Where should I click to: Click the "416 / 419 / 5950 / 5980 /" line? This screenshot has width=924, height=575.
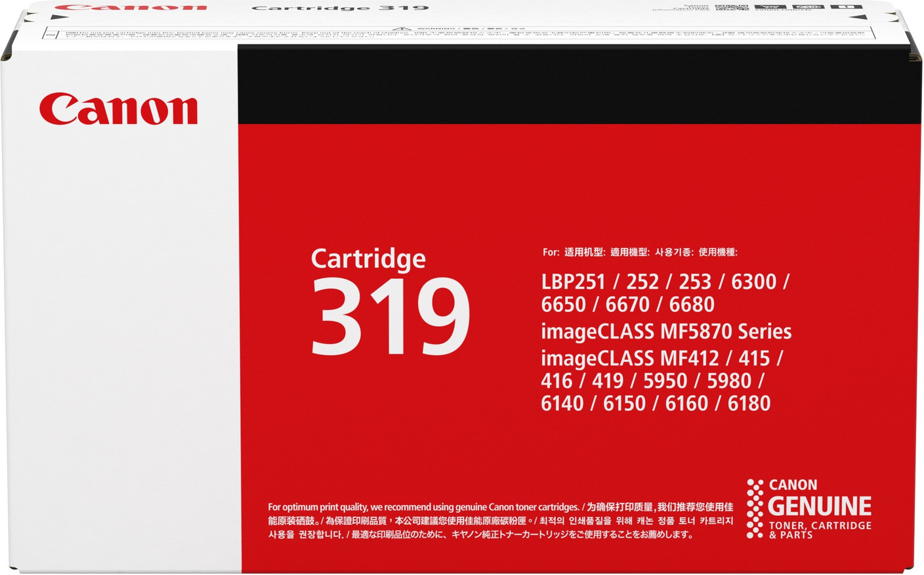click(x=653, y=381)
